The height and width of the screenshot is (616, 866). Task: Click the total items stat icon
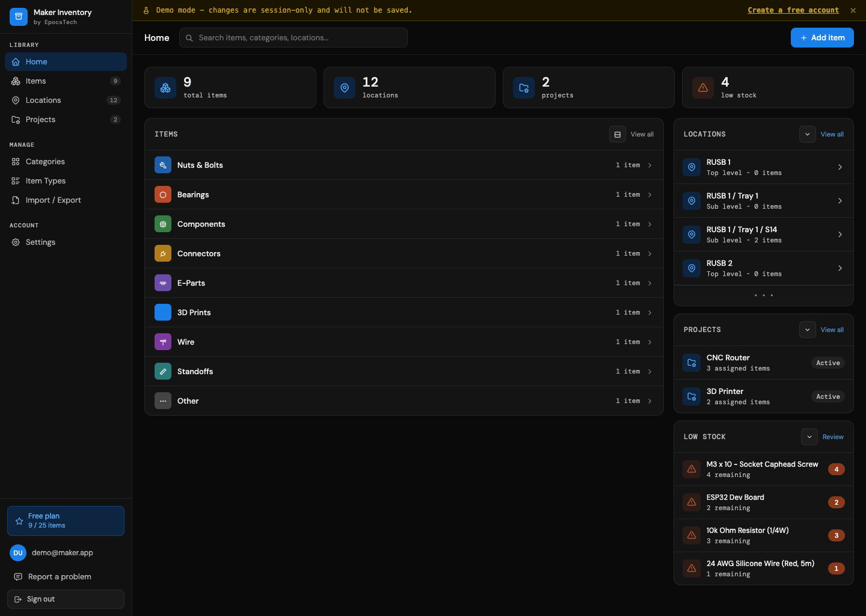[165, 88]
